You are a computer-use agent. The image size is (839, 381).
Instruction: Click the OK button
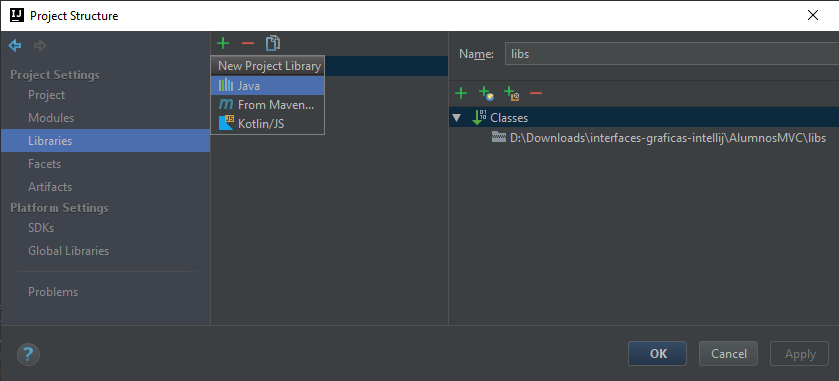[658, 353]
